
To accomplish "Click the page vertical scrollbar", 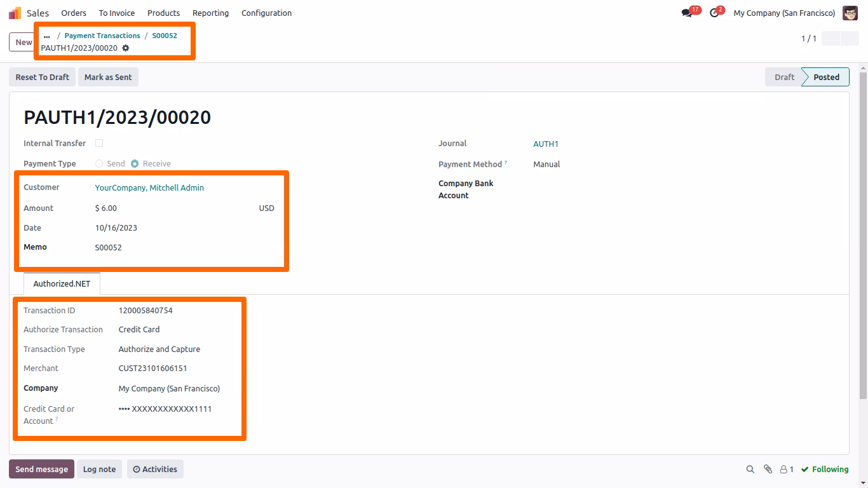I will point(863,235).
